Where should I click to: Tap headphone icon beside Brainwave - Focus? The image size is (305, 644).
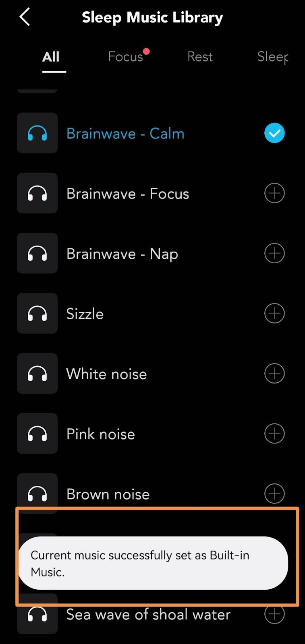[x=37, y=193]
